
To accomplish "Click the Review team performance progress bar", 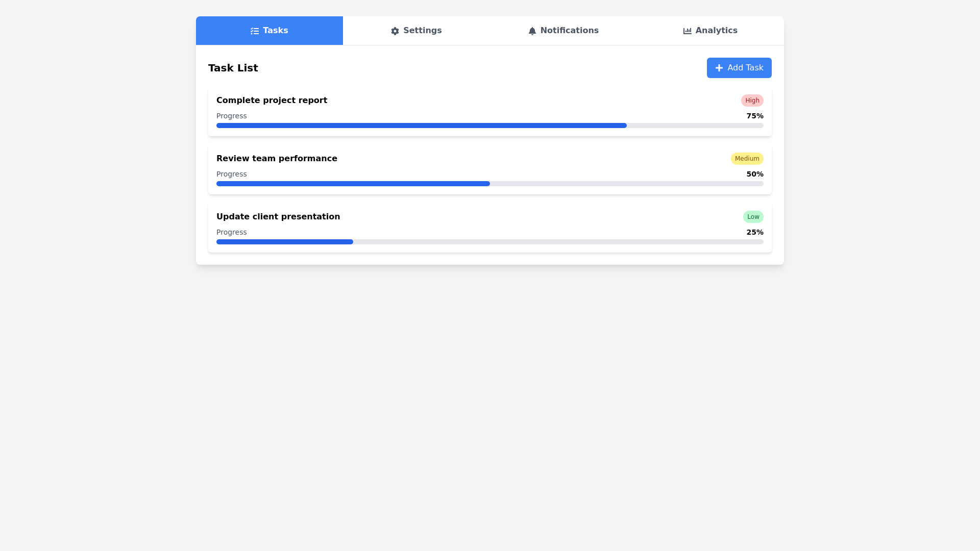I will (x=490, y=184).
